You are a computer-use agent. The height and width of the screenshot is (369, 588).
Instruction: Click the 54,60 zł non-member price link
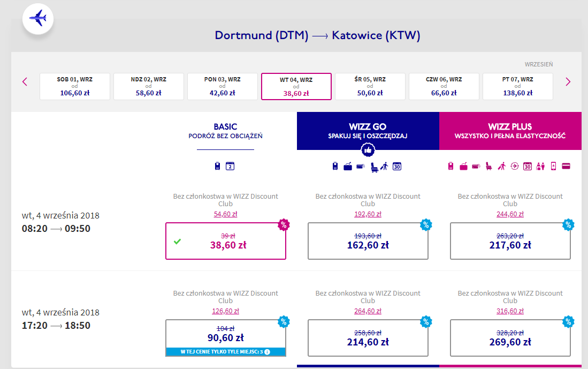[x=226, y=214]
